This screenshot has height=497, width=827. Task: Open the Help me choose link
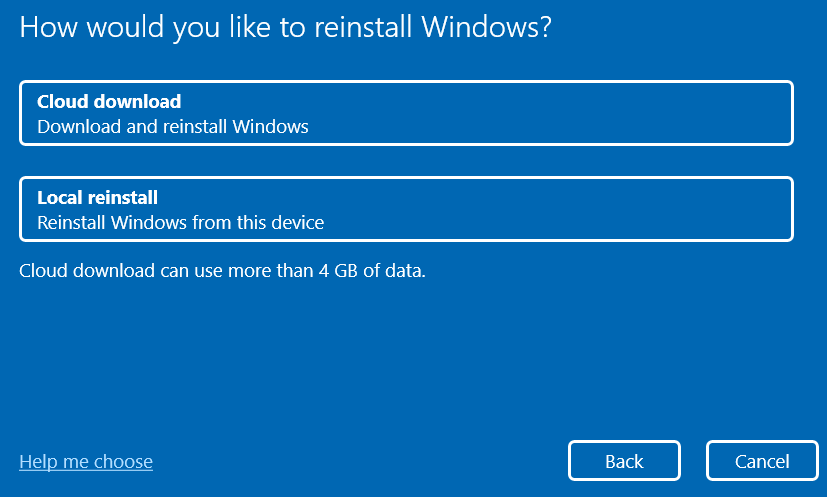point(86,462)
